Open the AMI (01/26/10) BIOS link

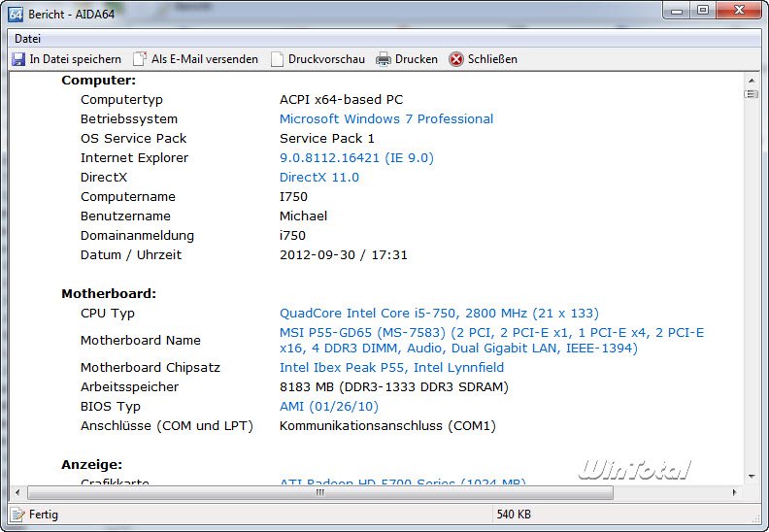coord(329,407)
